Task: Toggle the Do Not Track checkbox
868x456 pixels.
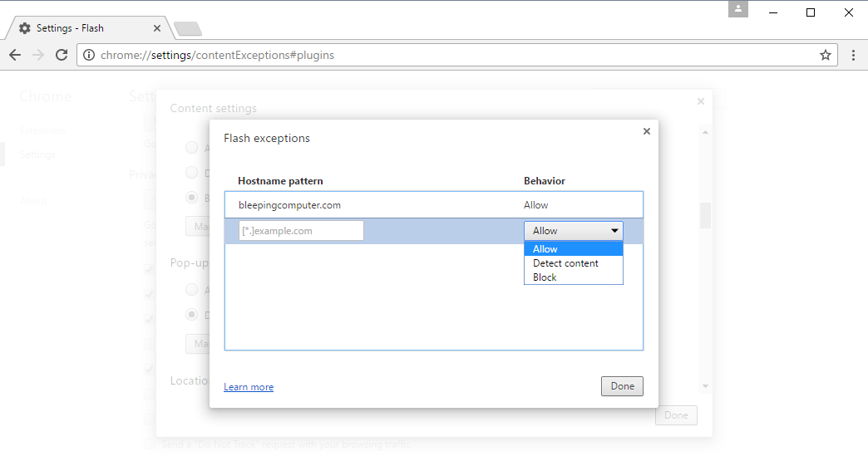Action: (x=150, y=444)
